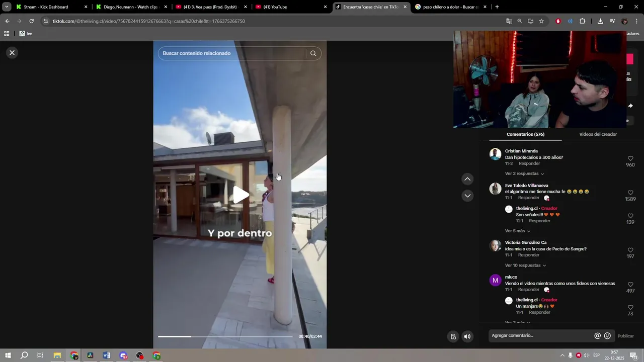Open Microsoft Word from the taskbar

pyautogui.click(x=107, y=355)
